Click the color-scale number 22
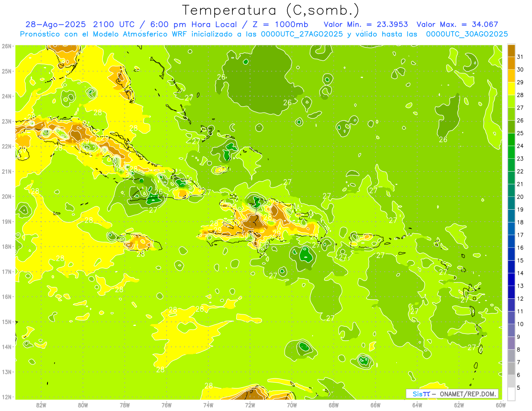Viewport: 532px width, 411px height. [x=520, y=171]
